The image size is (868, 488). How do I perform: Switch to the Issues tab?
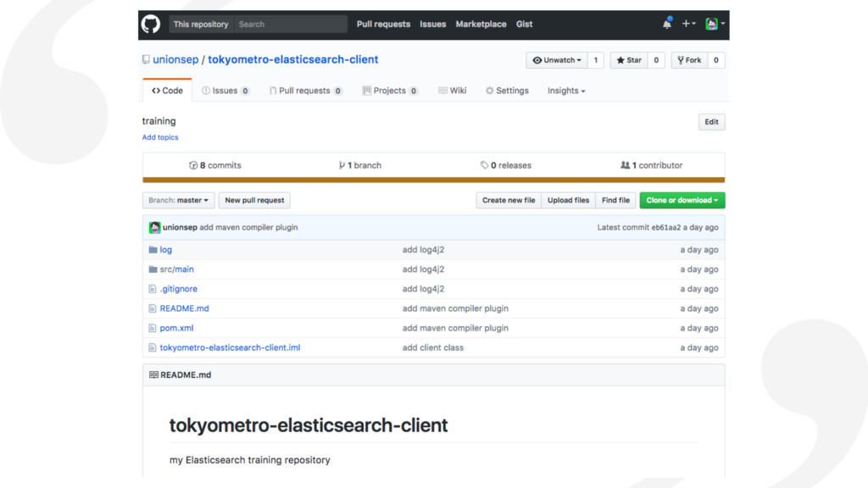225,91
